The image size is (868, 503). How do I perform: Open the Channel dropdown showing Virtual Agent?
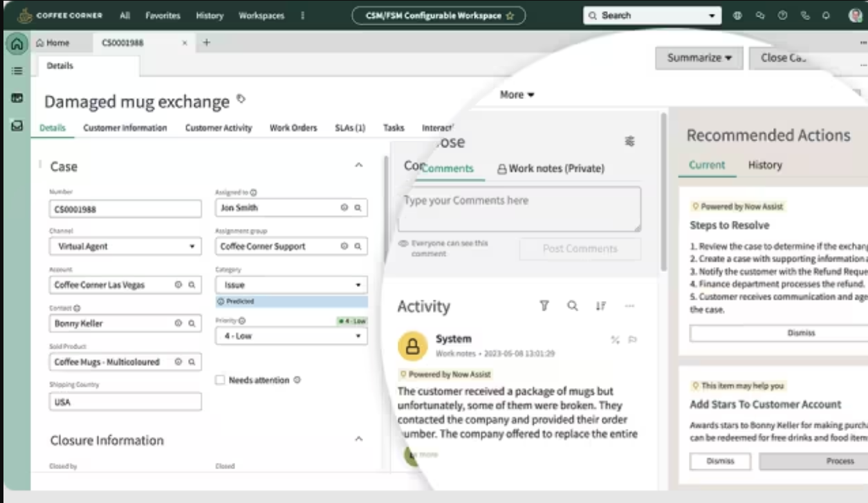tap(126, 246)
